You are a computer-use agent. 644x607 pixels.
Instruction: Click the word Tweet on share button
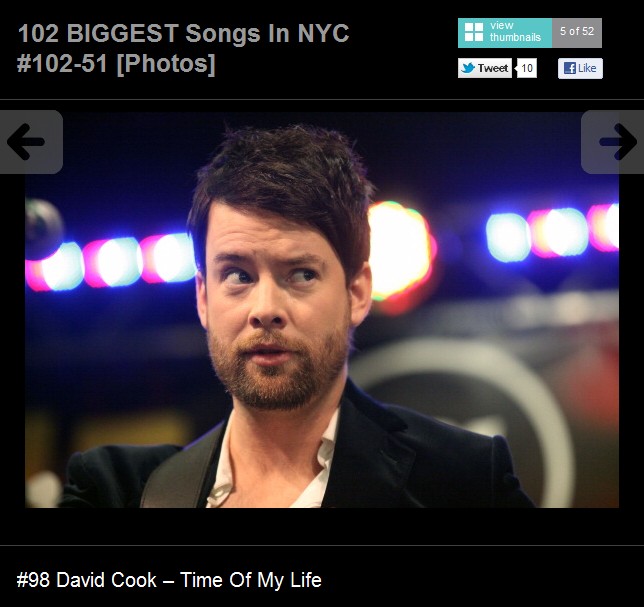(493, 68)
